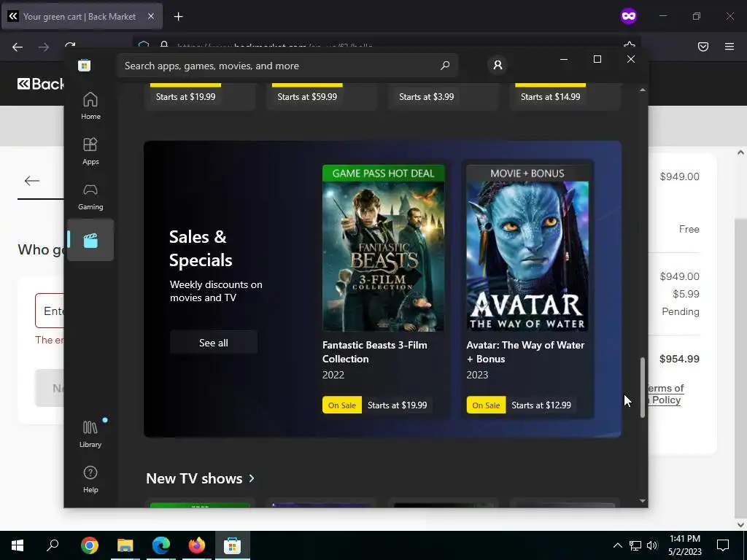This screenshot has height=560, width=747.
Task: Click Starts at $3.99 card
Action: pos(443,97)
